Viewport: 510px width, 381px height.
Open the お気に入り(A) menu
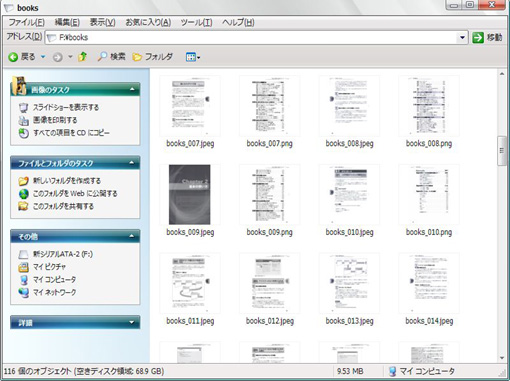coord(148,22)
